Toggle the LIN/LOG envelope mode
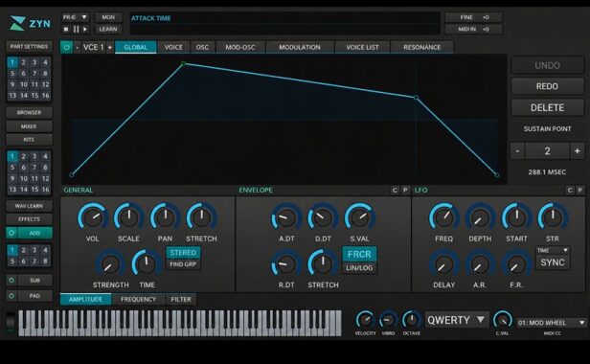 pos(359,268)
